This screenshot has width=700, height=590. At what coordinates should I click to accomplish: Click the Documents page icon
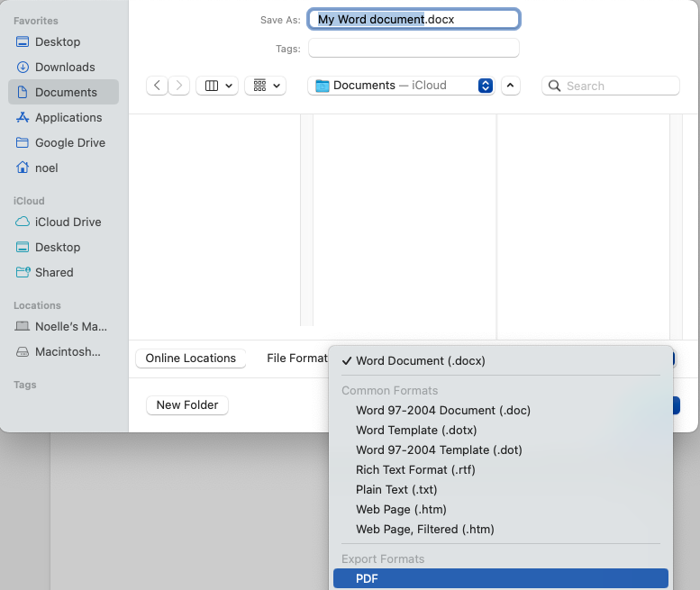23,92
